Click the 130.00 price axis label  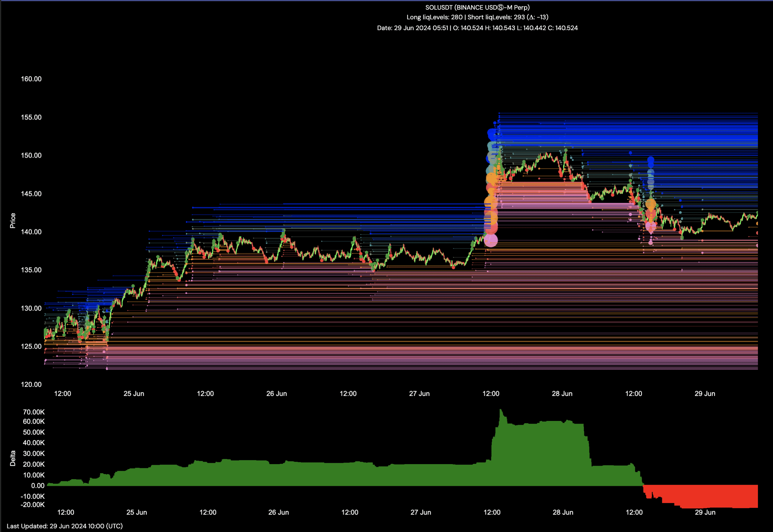(31, 308)
